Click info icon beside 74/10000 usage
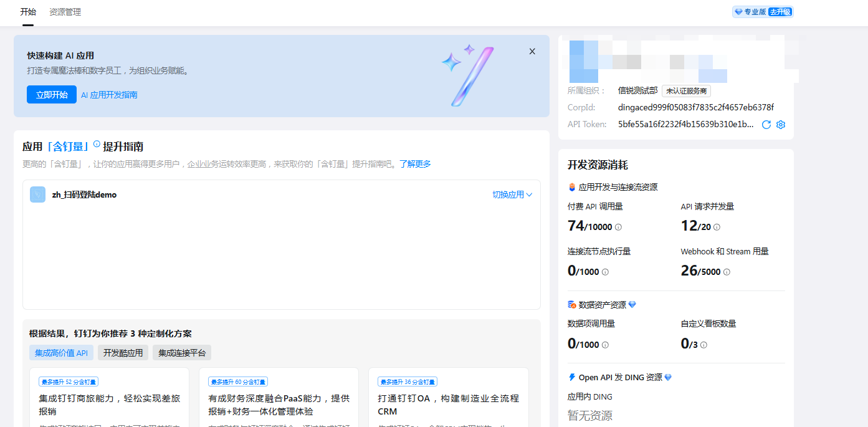The height and width of the screenshot is (427, 868). pyautogui.click(x=618, y=228)
